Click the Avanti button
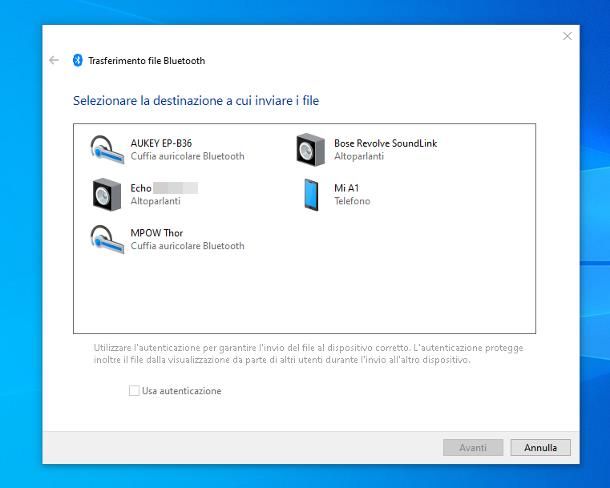The image size is (610, 488). tap(473, 448)
